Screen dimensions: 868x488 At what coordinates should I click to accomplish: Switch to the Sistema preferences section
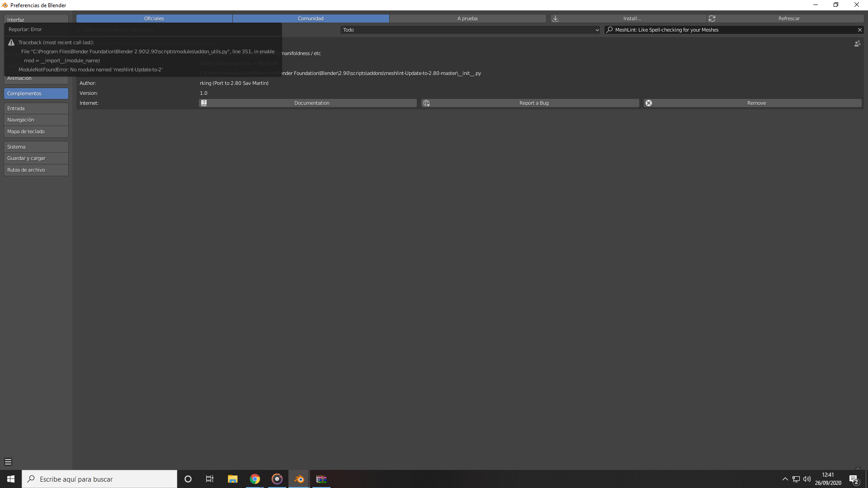pos(36,147)
